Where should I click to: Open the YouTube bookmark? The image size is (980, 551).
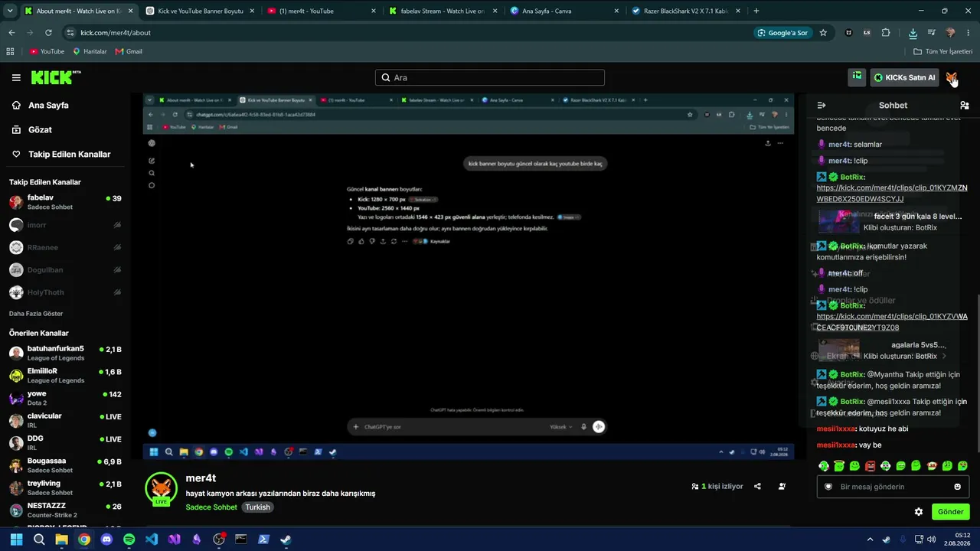(47, 51)
